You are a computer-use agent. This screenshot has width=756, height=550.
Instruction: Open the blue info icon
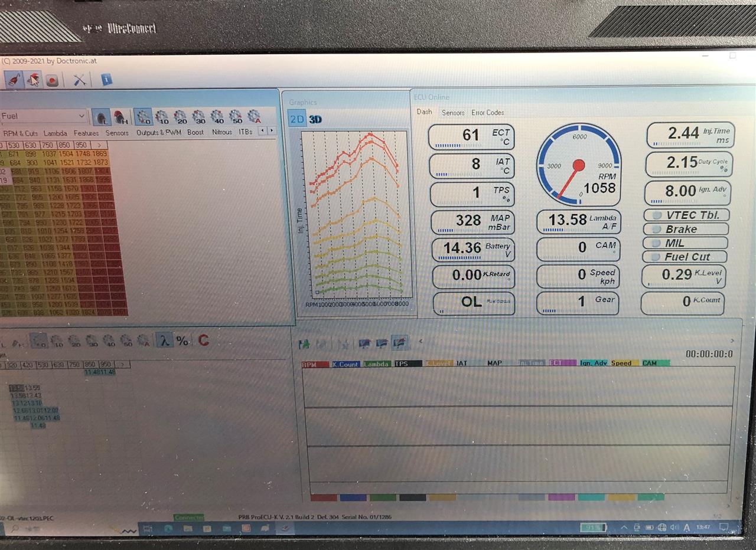point(106,79)
